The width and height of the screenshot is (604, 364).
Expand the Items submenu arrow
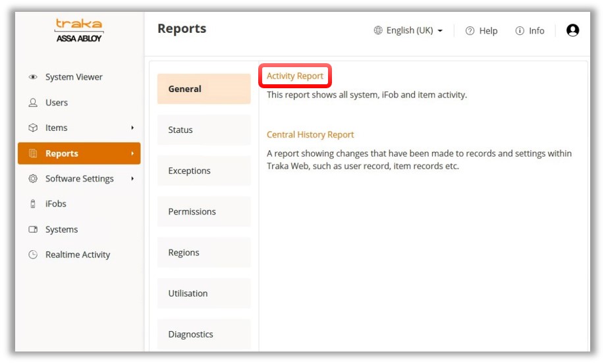[132, 128]
